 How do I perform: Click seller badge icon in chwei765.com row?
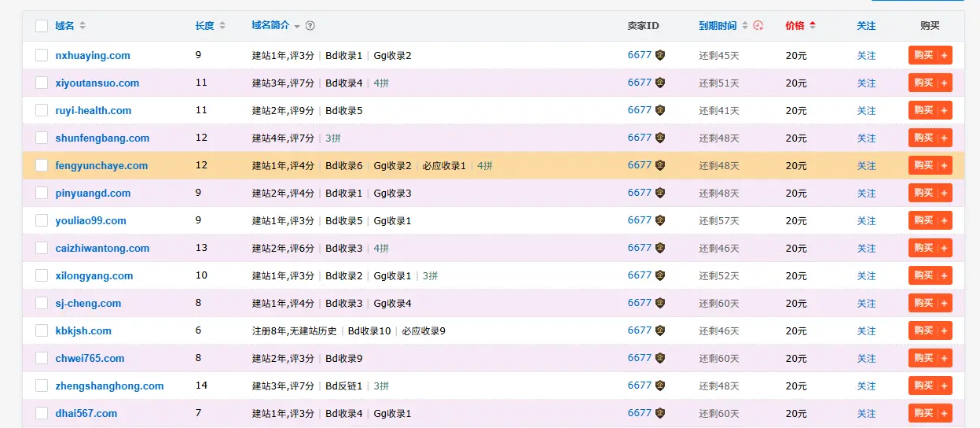pos(660,358)
